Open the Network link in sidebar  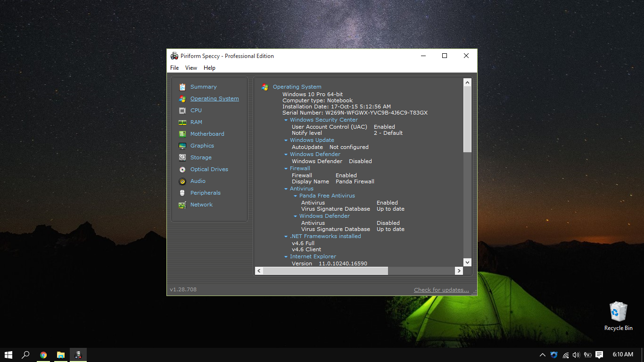tap(201, 205)
